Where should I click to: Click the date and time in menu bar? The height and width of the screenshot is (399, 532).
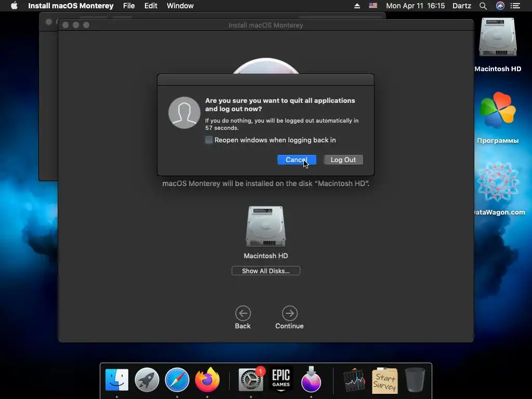pyautogui.click(x=415, y=6)
